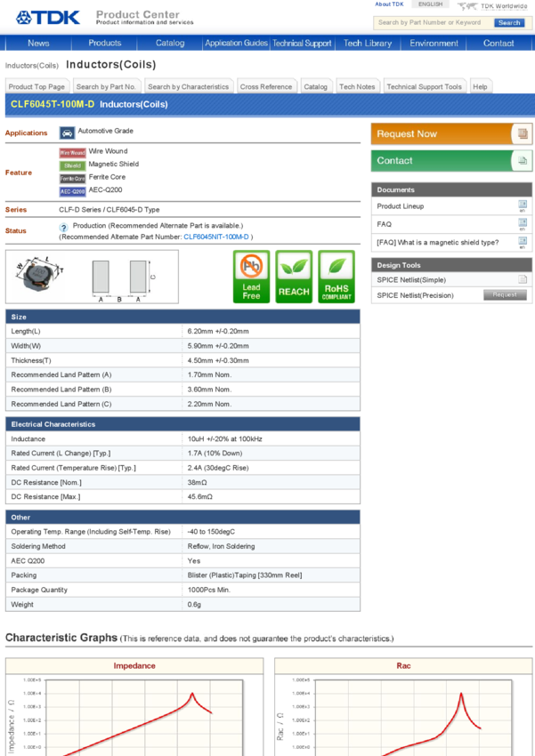This screenshot has height=756, width=535.
Task: Switch to the Catalog tab
Action: pyautogui.click(x=315, y=86)
